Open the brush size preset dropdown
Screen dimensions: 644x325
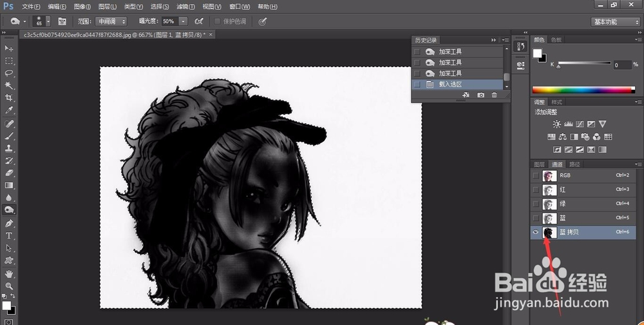point(48,21)
